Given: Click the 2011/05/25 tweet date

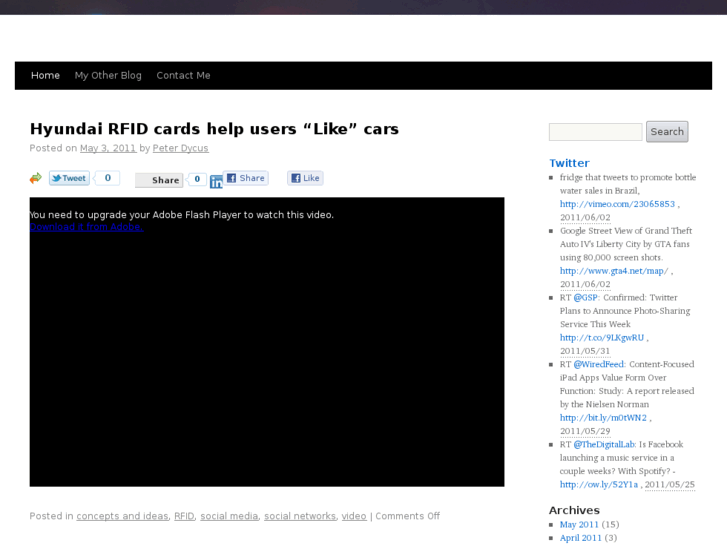Looking at the screenshot, I should [x=670, y=484].
